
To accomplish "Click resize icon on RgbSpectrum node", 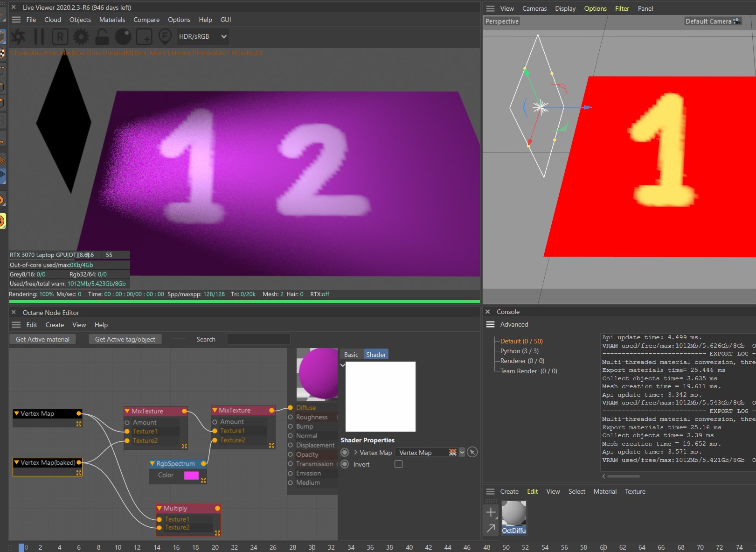I will click(x=203, y=480).
